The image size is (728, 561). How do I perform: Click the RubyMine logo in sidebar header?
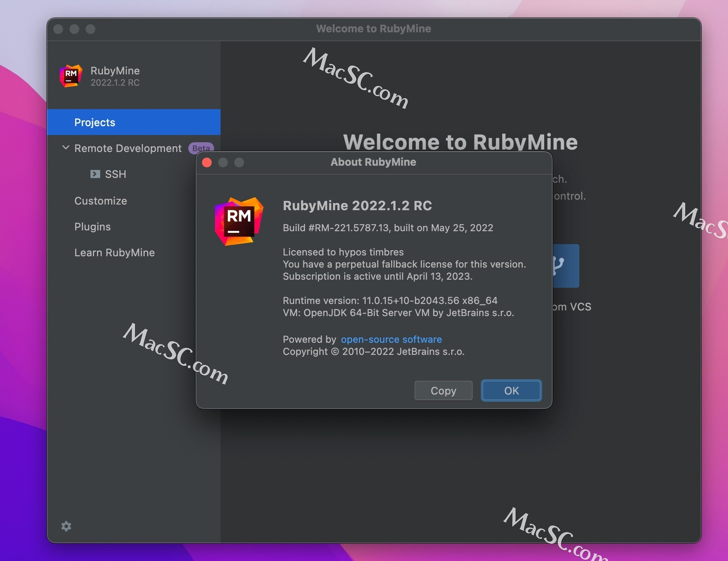(71, 76)
